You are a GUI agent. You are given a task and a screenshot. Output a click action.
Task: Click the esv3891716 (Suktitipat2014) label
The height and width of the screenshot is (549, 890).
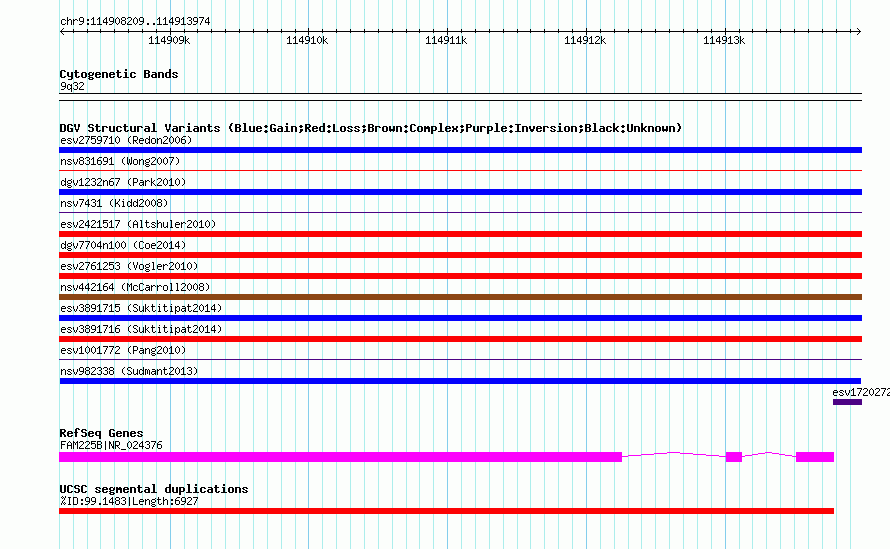[x=141, y=329]
